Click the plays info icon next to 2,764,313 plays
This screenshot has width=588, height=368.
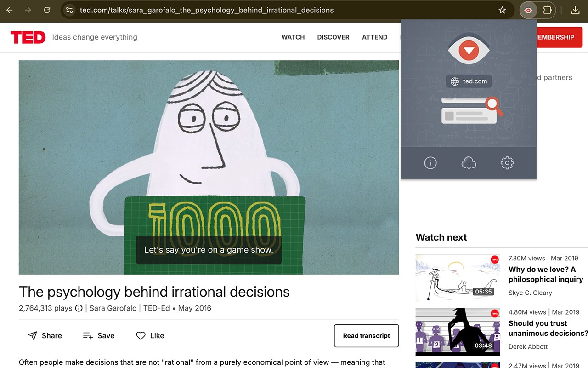79,308
